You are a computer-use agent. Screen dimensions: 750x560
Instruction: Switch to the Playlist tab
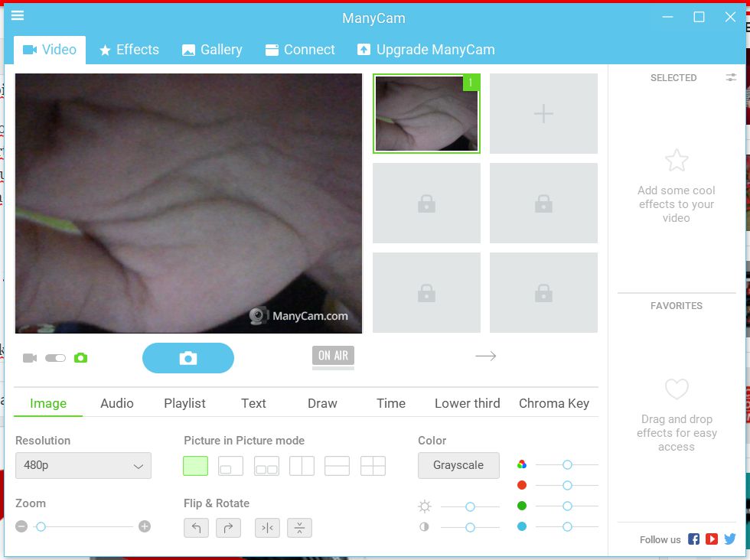(x=184, y=403)
